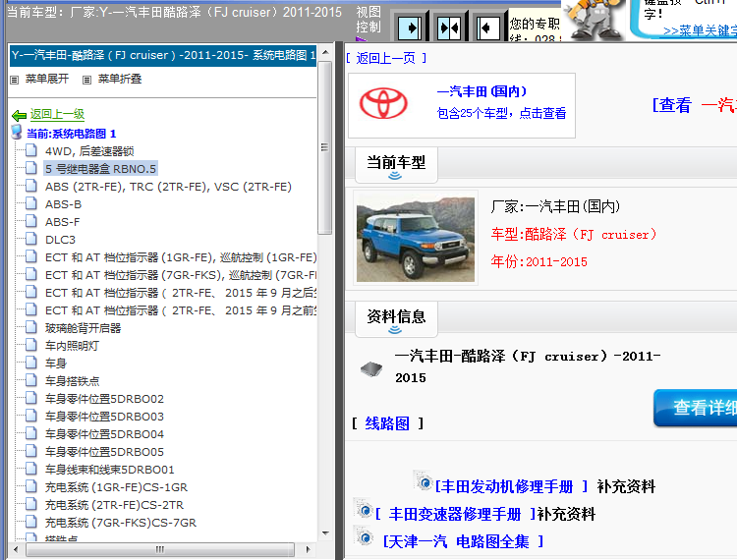The image size is (737, 560).
Task: Click 菜单展开 to expand all menus
Action: click(x=46, y=79)
